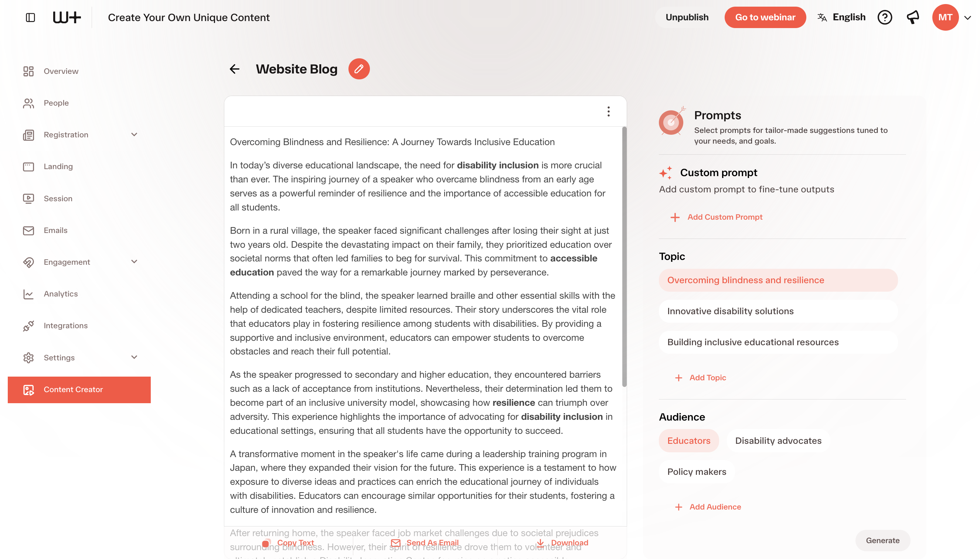Collapse the sidebar panel icon

[30, 17]
